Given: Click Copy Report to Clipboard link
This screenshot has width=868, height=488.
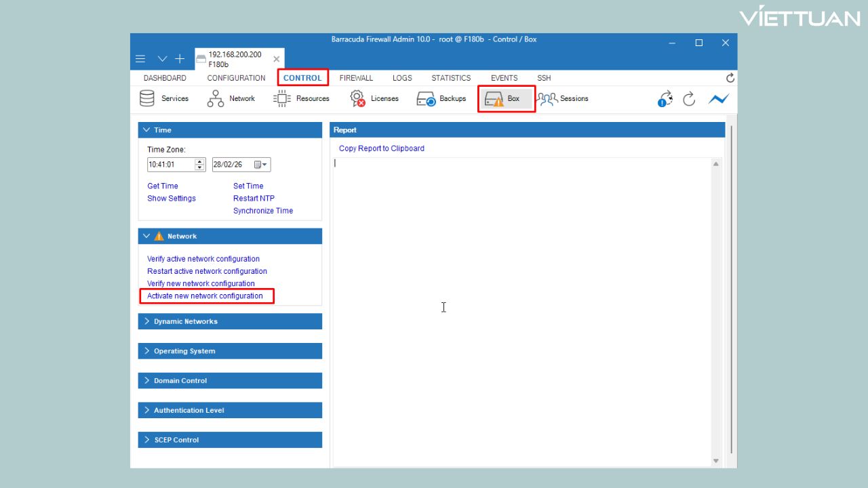Looking at the screenshot, I should [x=381, y=148].
